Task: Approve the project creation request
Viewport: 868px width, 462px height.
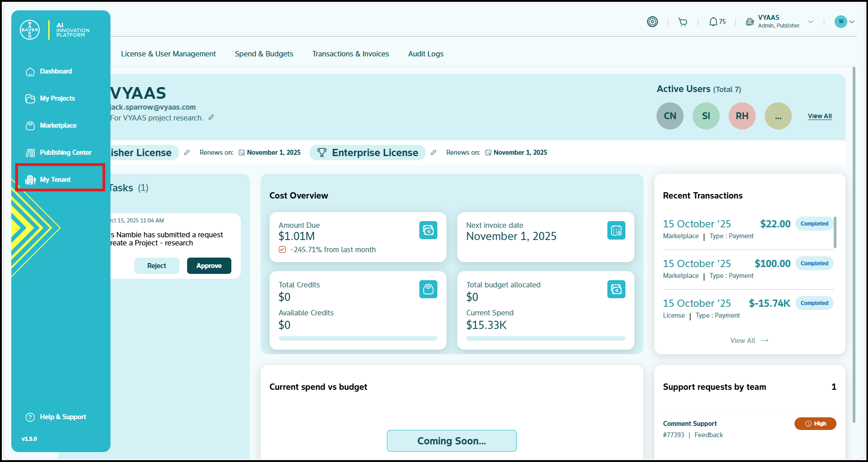Action: (x=209, y=266)
